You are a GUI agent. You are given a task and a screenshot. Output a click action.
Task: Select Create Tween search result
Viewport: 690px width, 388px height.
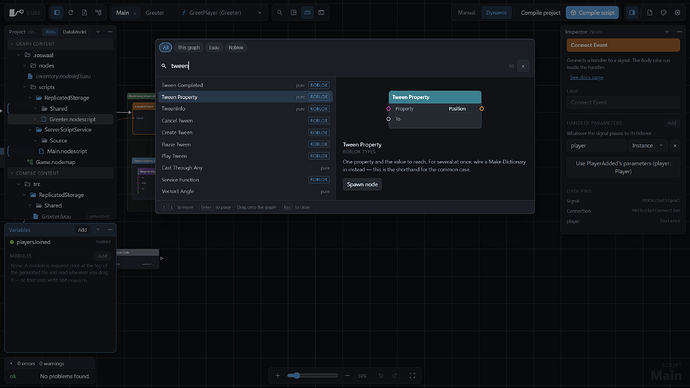click(246, 132)
